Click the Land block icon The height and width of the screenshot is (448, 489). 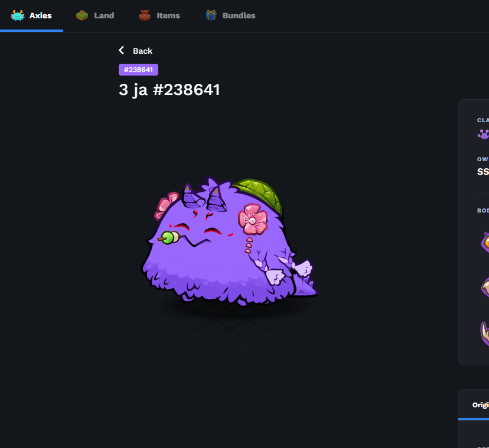[x=82, y=15]
